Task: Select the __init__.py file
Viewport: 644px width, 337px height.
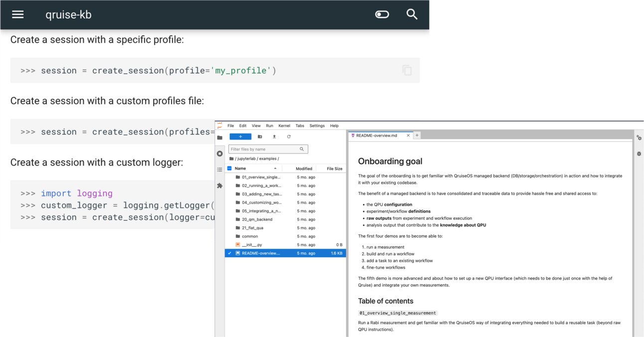Action: pos(286,245)
